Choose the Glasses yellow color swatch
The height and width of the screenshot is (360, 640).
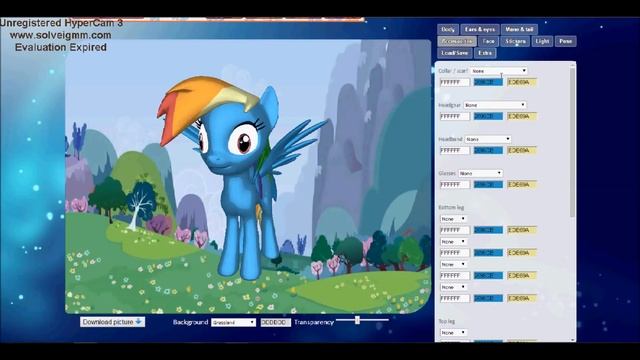522,185
